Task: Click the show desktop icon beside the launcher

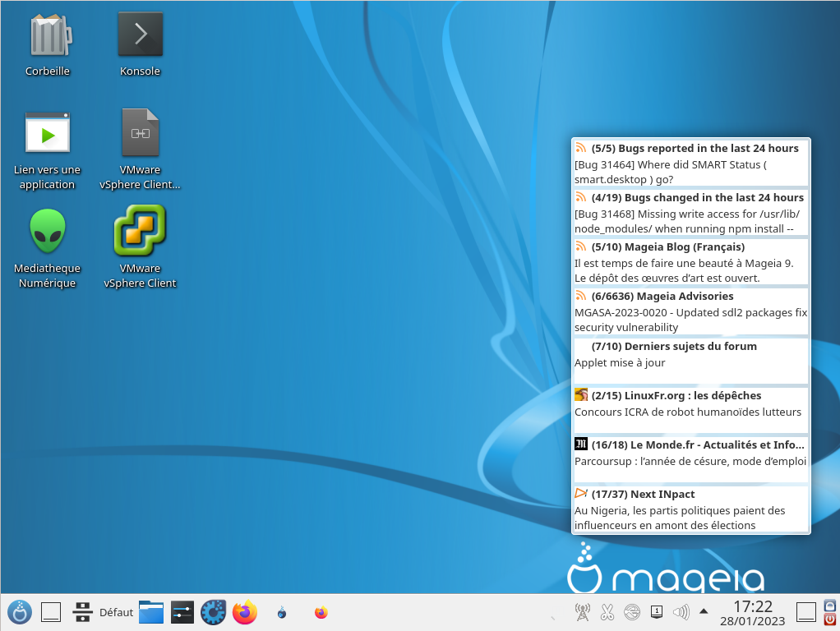Action: tap(51, 612)
